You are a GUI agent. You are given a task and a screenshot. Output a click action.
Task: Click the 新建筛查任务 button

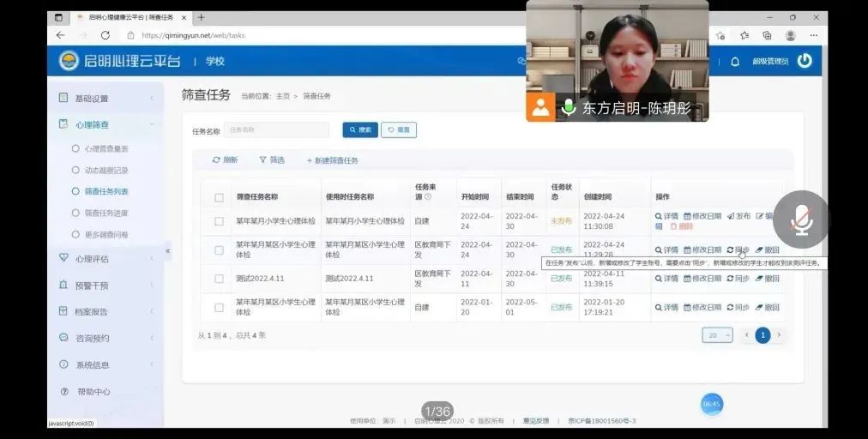(332, 160)
